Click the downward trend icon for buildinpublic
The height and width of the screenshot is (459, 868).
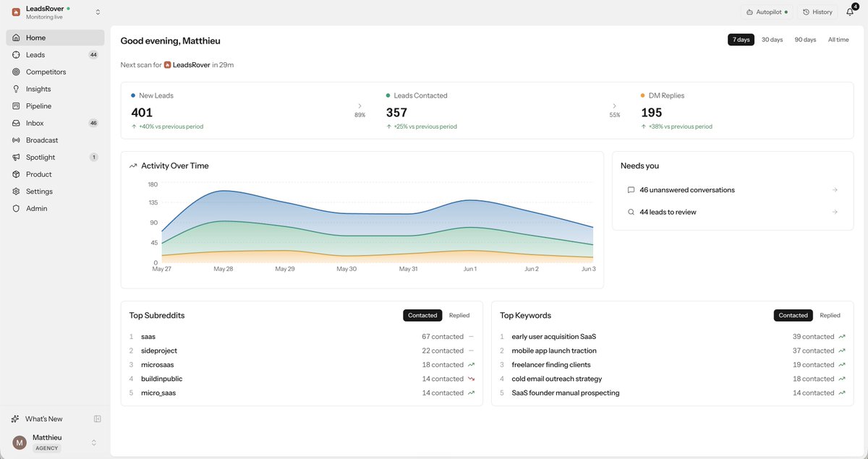pyautogui.click(x=471, y=379)
